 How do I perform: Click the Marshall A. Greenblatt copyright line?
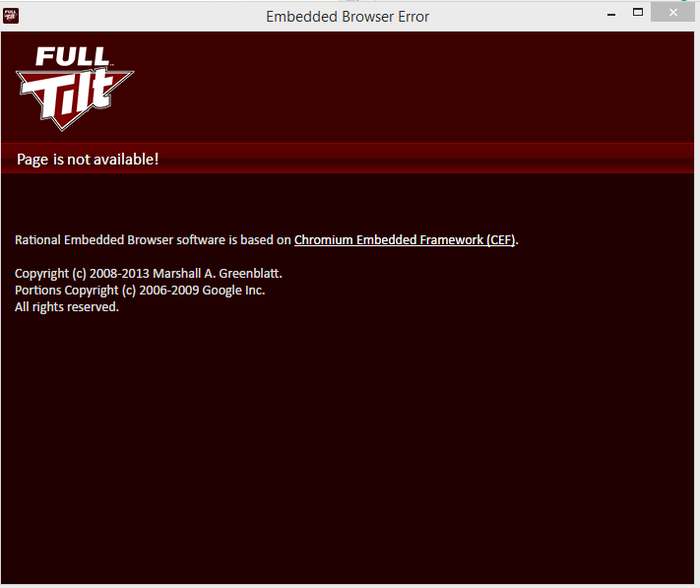(148, 273)
